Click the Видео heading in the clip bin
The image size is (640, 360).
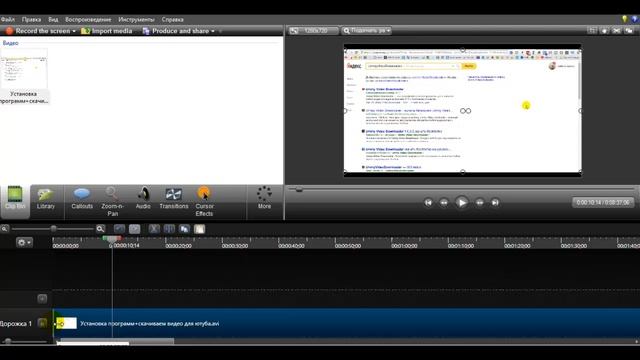11,43
